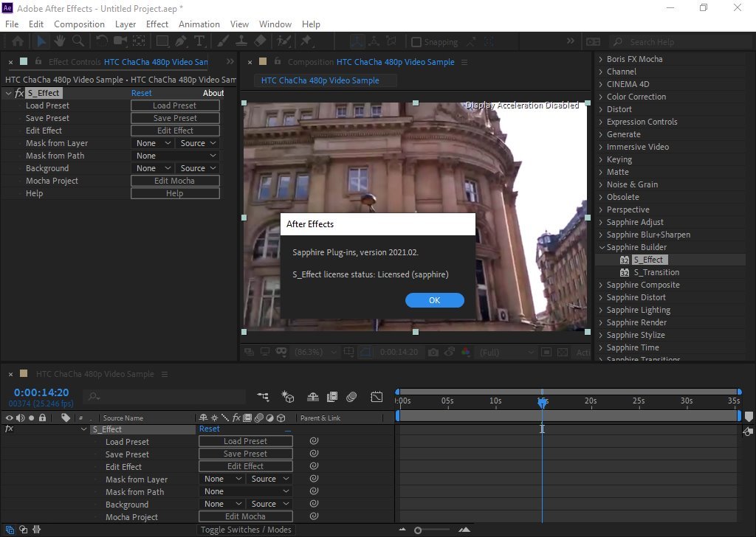Select the Rectangle shape tool

click(162, 41)
